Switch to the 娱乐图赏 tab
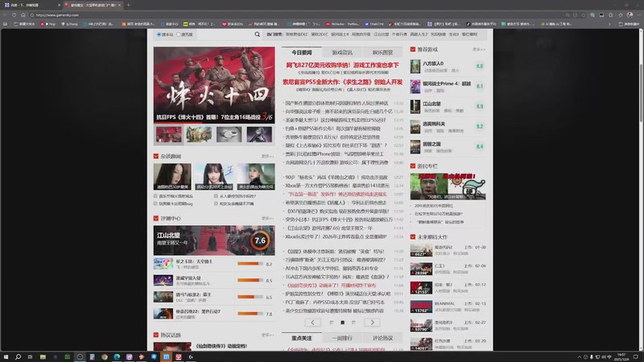This screenshot has width=644, height=362. (383, 52)
